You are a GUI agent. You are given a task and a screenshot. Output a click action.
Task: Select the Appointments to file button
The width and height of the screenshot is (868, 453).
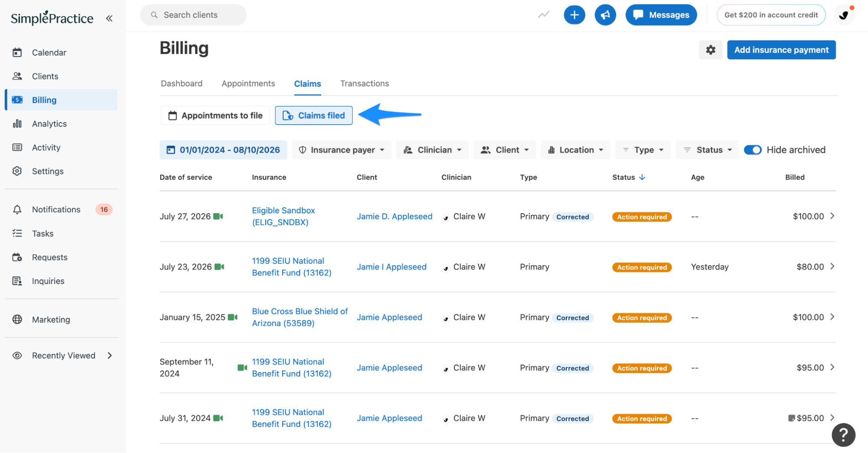[215, 116]
